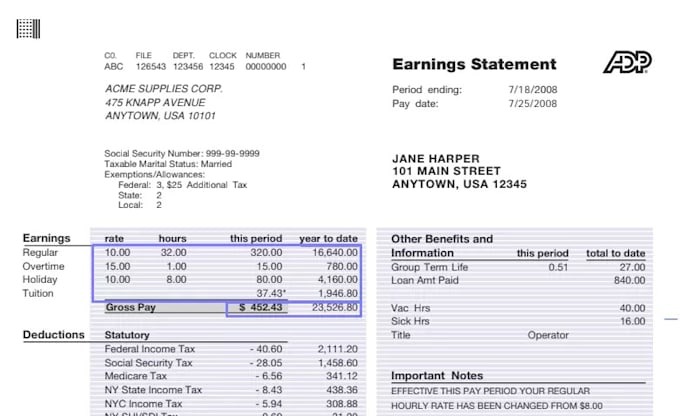Select the Overtime rate value 15.00
Image resolution: width=680 pixels, height=416 pixels.
tap(118, 267)
